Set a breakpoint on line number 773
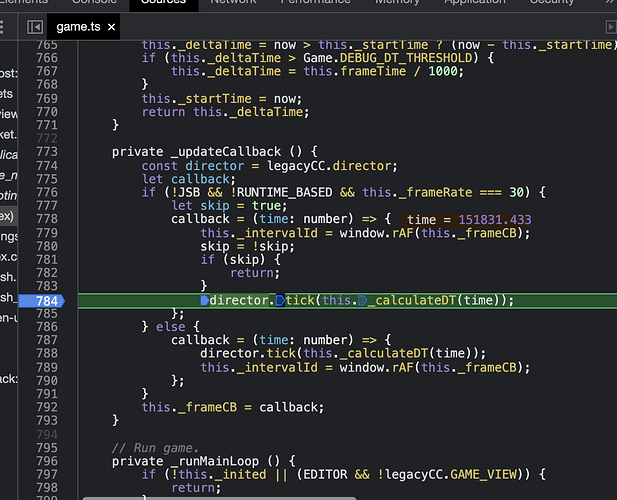This screenshot has height=500, width=617. coord(47,152)
